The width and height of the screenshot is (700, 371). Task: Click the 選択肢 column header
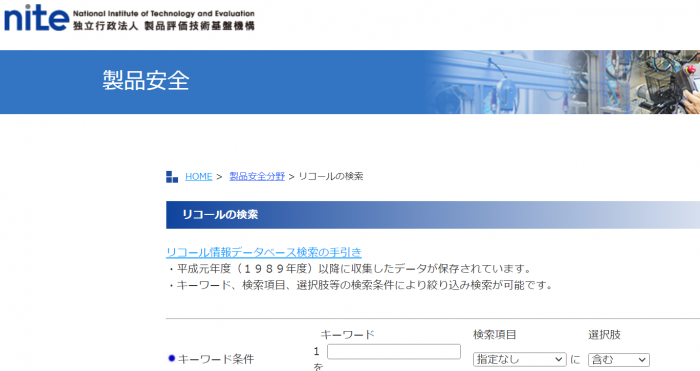tap(604, 334)
